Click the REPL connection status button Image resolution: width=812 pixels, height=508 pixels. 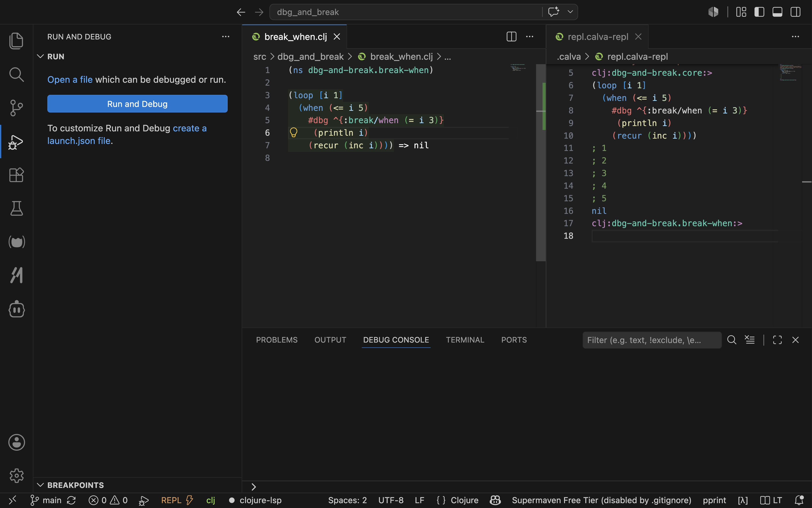tap(177, 500)
